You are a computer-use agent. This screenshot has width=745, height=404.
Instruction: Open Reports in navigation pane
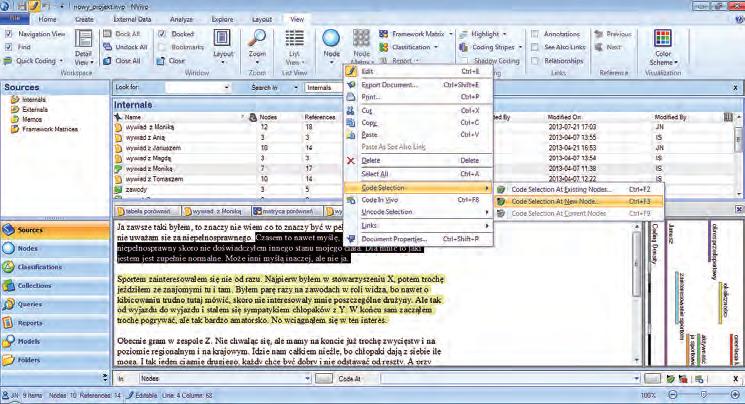[x=55, y=323]
